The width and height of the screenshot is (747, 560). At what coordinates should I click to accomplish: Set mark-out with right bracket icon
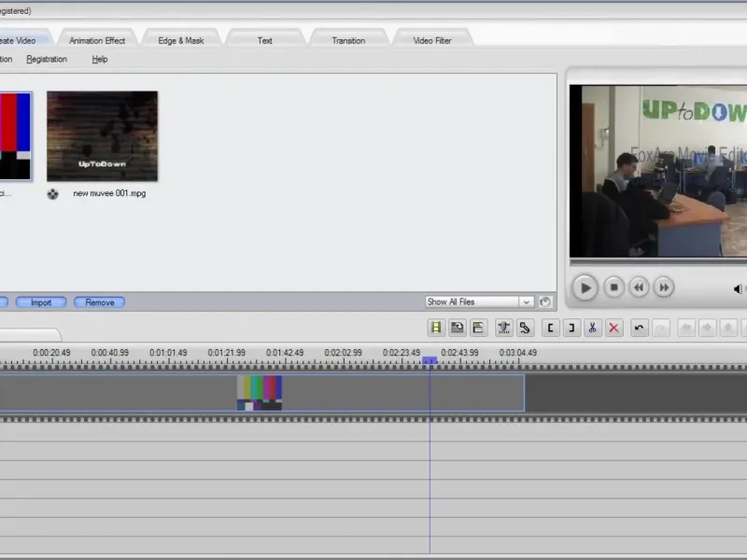click(571, 328)
